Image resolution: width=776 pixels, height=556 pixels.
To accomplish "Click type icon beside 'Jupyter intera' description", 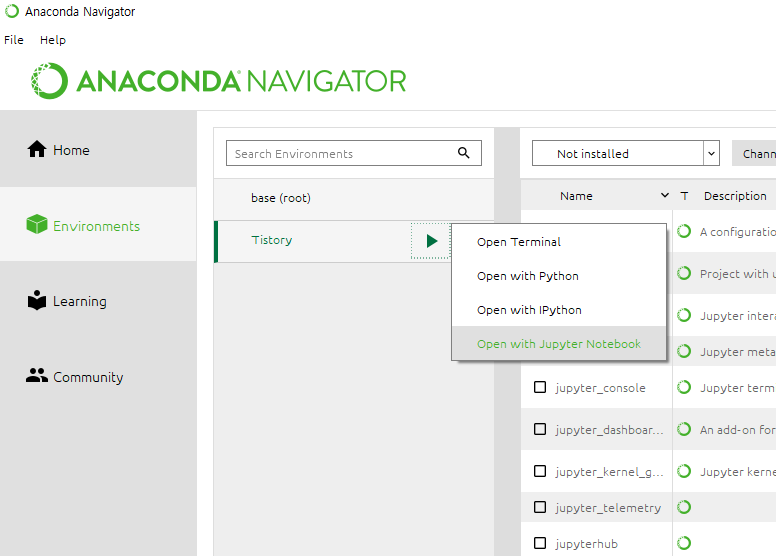I will [684, 315].
